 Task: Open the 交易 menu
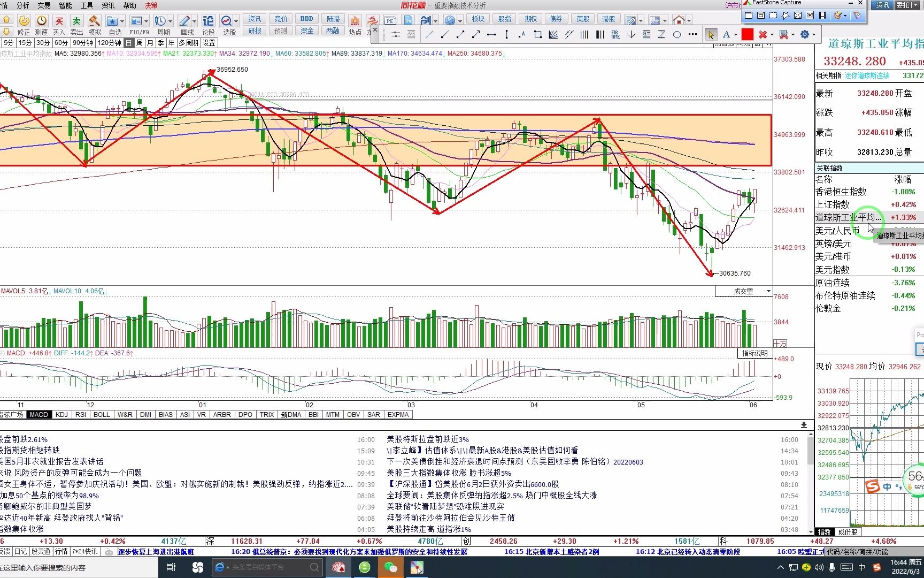44,5
